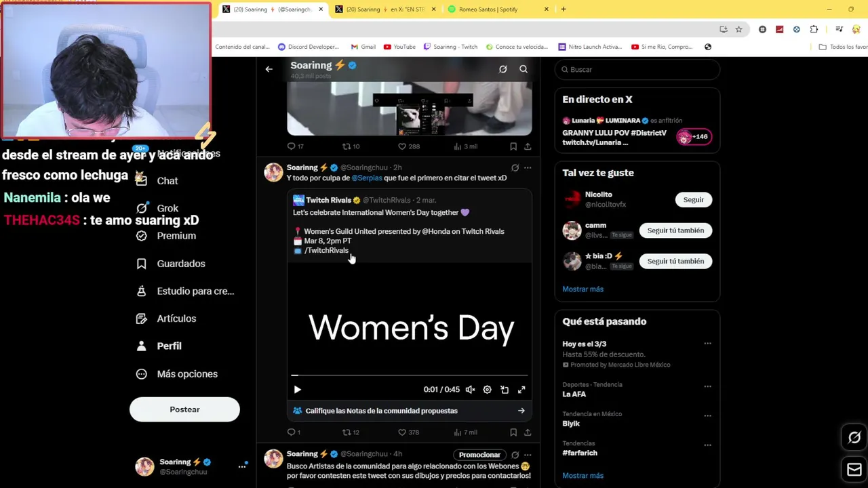Open Todos los favoritos folder
868x488 pixels.
coord(843,47)
